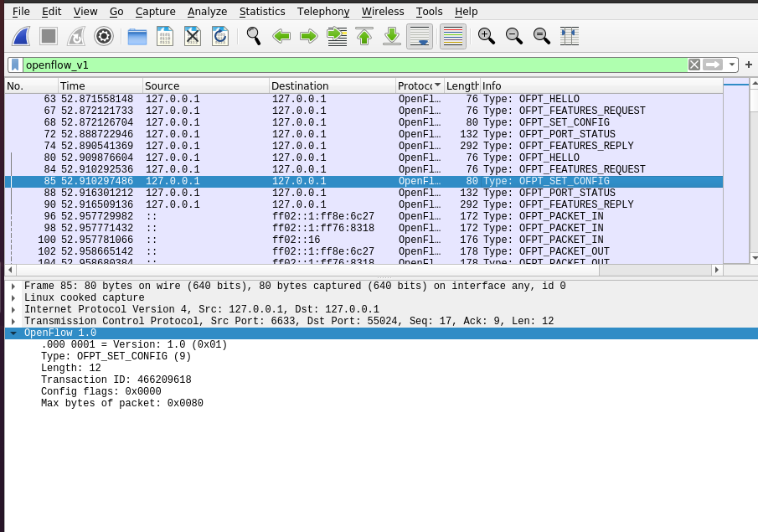Open the View menu
The image size is (758, 532).
85,12
